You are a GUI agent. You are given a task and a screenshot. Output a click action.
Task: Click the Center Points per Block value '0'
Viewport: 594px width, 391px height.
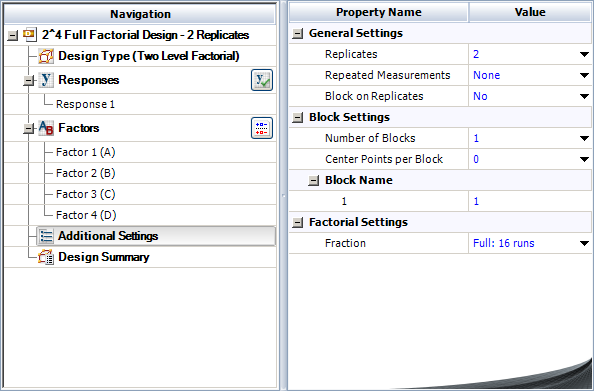(476, 159)
